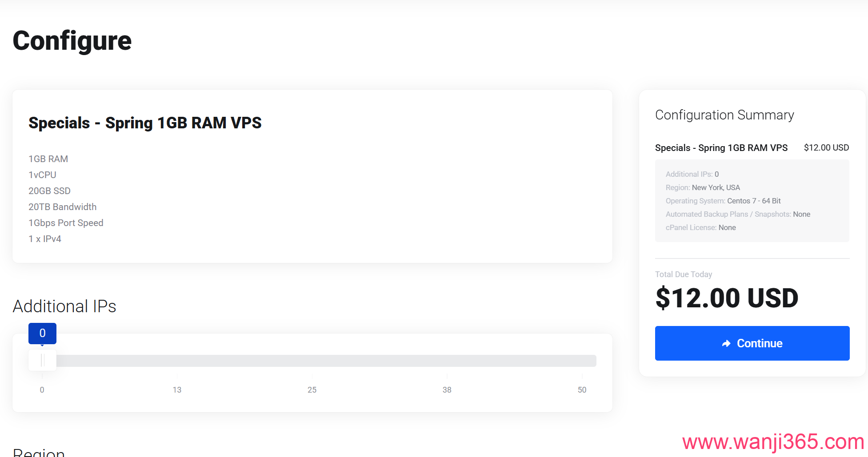This screenshot has width=868, height=457.
Task: Click the slider tick label 38
Action: click(x=447, y=390)
